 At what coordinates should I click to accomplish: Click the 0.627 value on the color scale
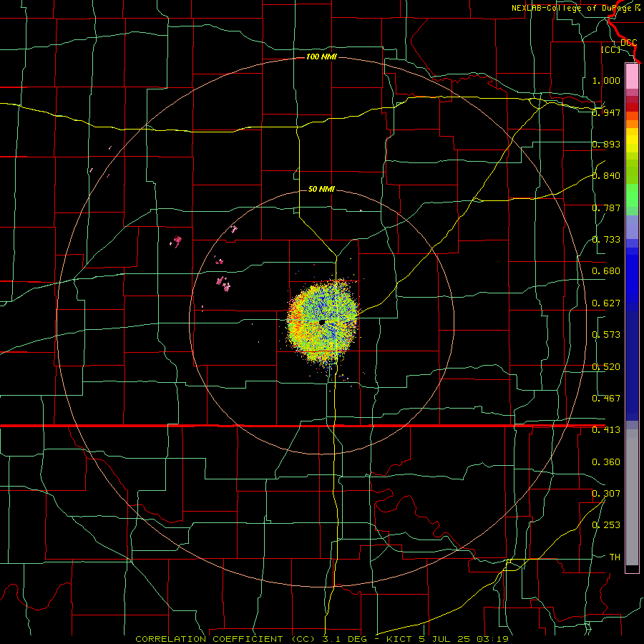(606, 303)
